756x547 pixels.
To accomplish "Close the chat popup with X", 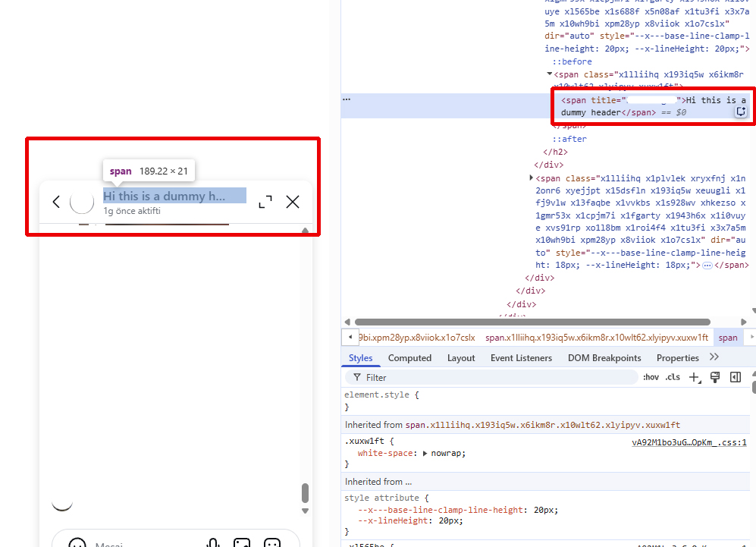I will (293, 202).
